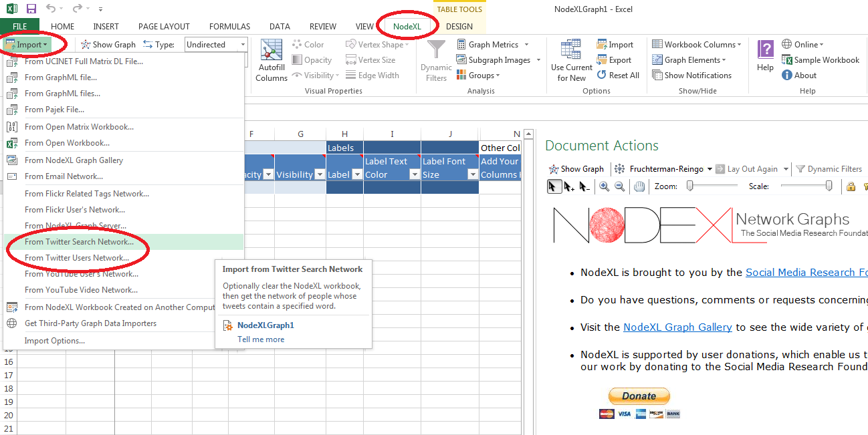Image resolution: width=868 pixels, height=435 pixels.
Task: Choose From Open Matrix Workbook
Action: tap(124, 127)
